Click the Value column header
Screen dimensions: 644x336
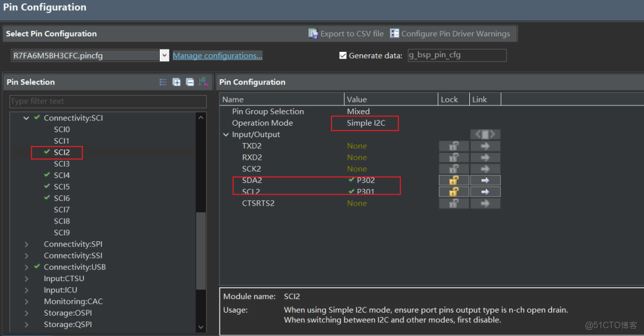point(391,99)
